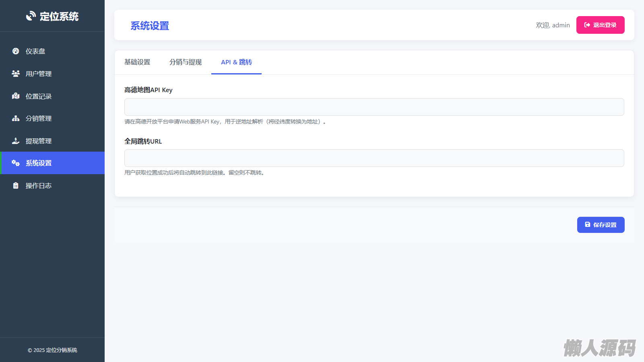Click the admin username in header

point(561,25)
